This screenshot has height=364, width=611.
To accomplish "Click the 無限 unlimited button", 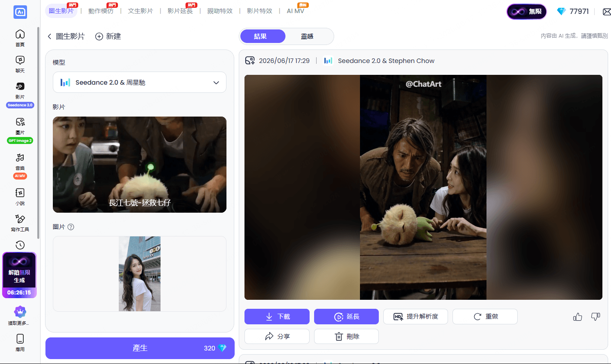I will (527, 11).
